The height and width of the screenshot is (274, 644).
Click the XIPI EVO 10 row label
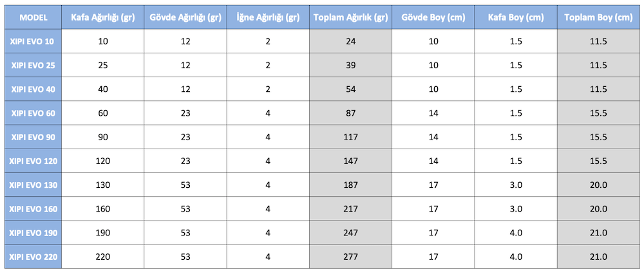(x=33, y=41)
